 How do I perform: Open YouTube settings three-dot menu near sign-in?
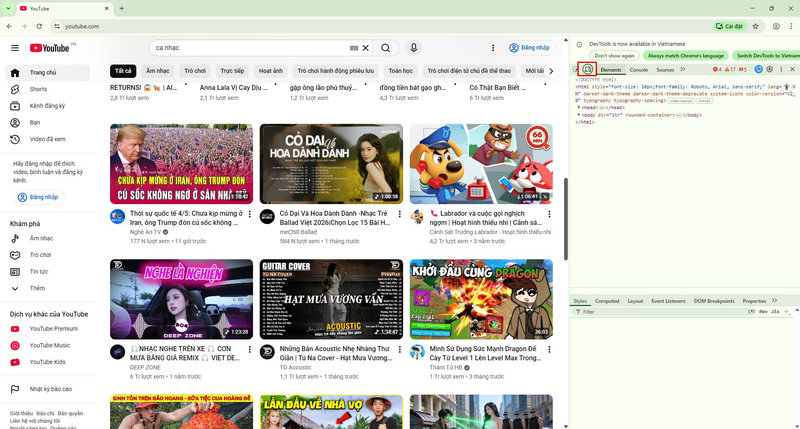(x=493, y=48)
